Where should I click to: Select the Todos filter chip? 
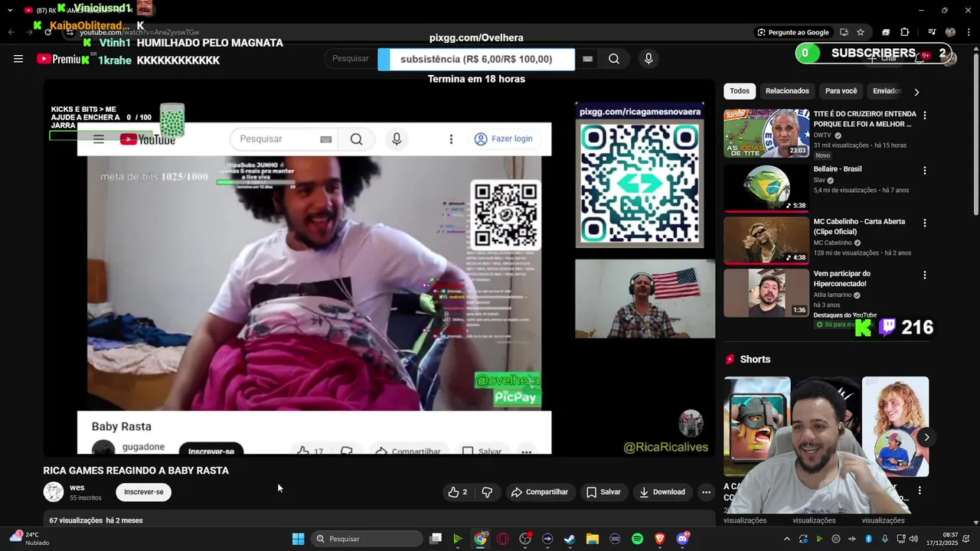point(740,91)
